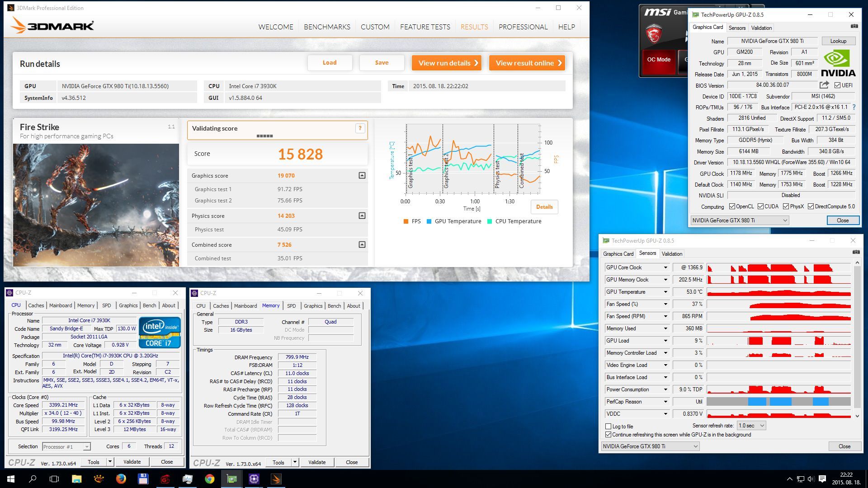Click the Validate button in left CPU-Z window

click(132, 461)
